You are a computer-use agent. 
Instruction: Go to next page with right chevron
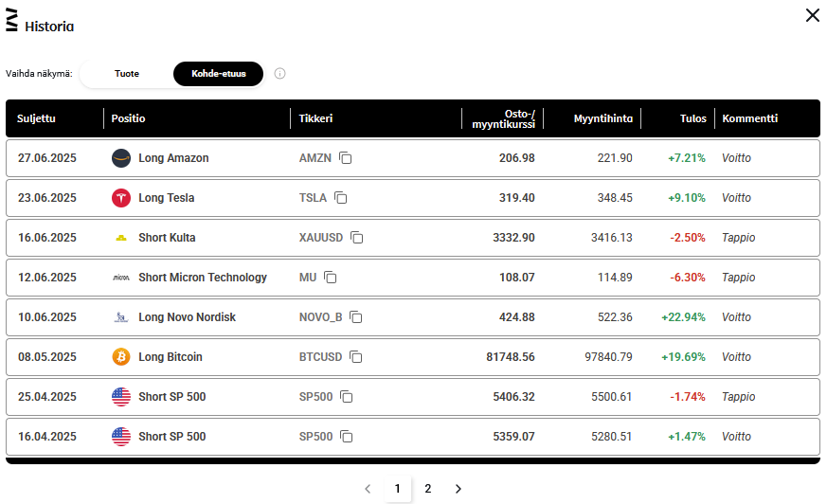pos(458,489)
